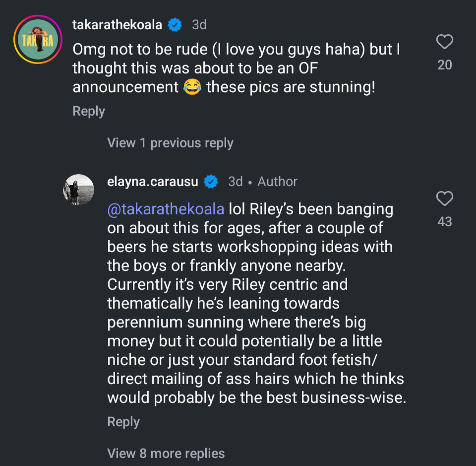The image size is (476, 466).
Task: Click the verified badge beside takarathekoala
Action: click(x=175, y=24)
